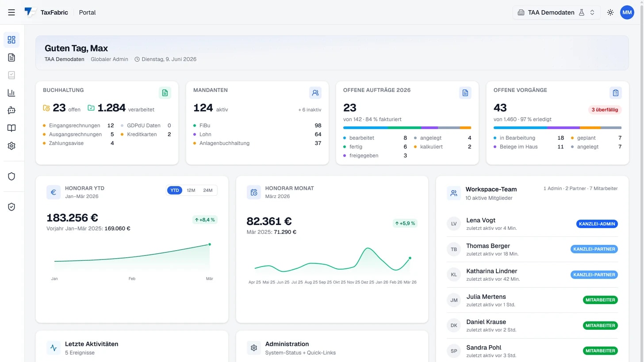Viewport: 644px width, 362px height.
Task: Click the Workspace-Team people icon
Action: (x=454, y=193)
